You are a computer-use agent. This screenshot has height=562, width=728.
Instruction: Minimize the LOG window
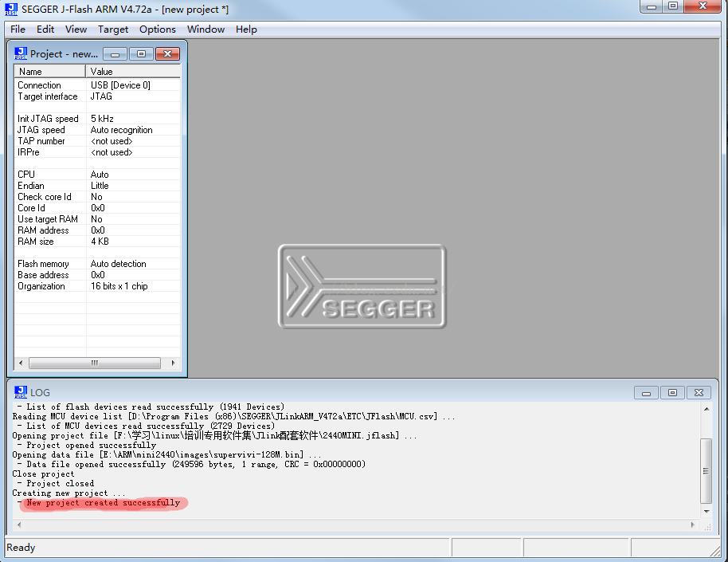(646, 393)
